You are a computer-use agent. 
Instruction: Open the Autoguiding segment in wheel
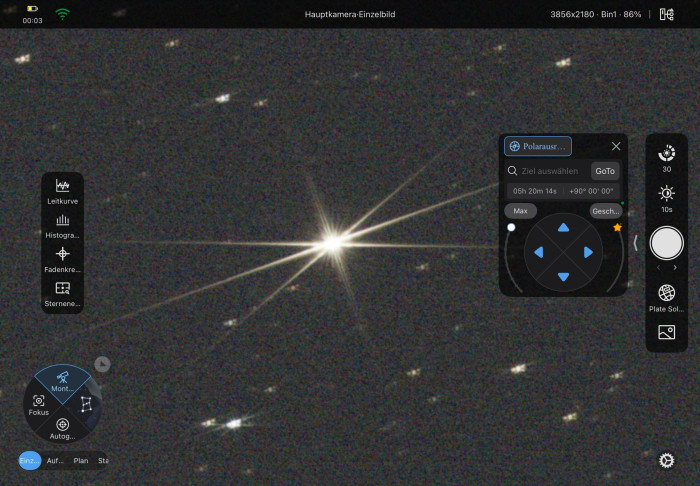coord(62,429)
